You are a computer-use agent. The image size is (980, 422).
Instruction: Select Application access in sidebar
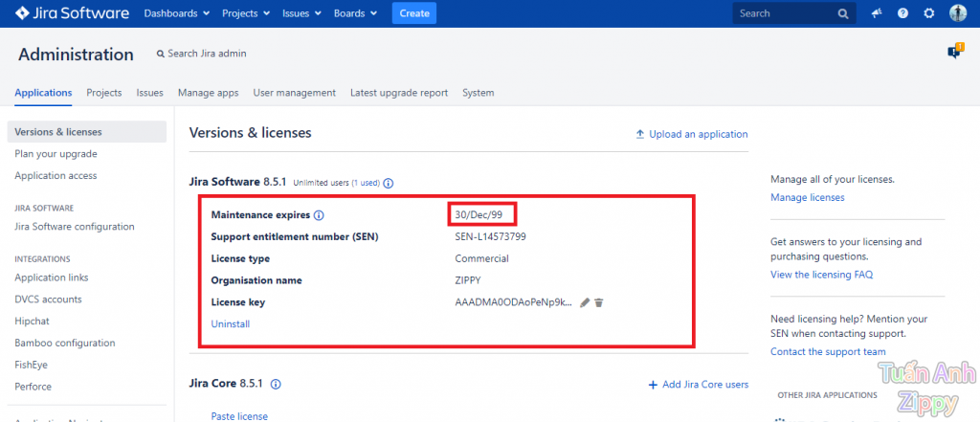pyautogui.click(x=56, y=176)
